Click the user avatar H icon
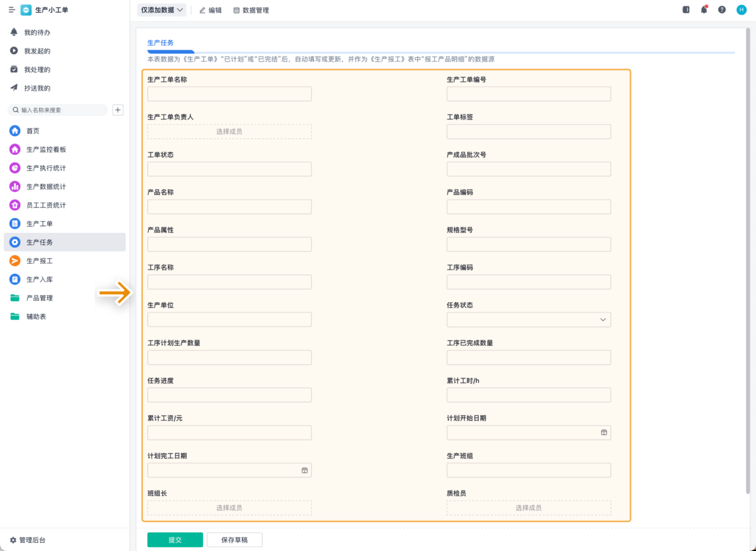Screen dimensions: 756x551 tap(742, 9)
